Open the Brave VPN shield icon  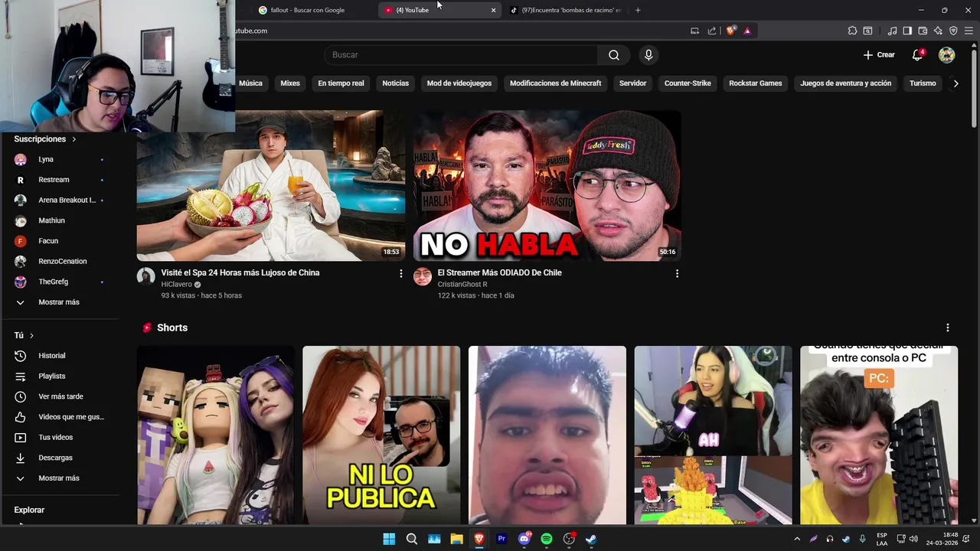953,31
